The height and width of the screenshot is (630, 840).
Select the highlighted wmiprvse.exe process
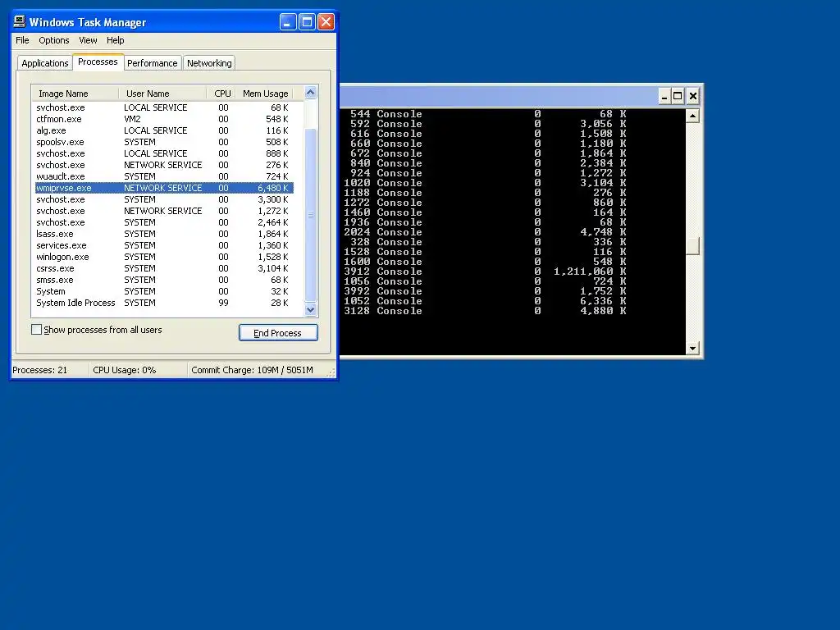click(x=164, y=188)
